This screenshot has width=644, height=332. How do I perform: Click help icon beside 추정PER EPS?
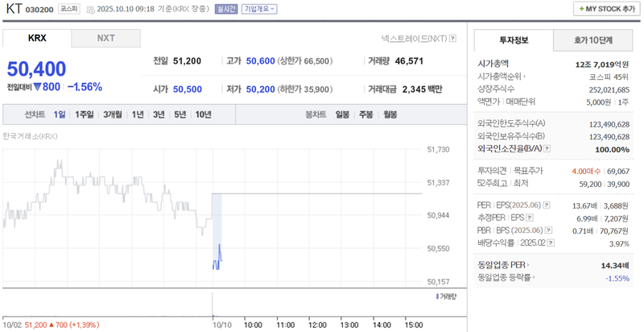(528, 218)
